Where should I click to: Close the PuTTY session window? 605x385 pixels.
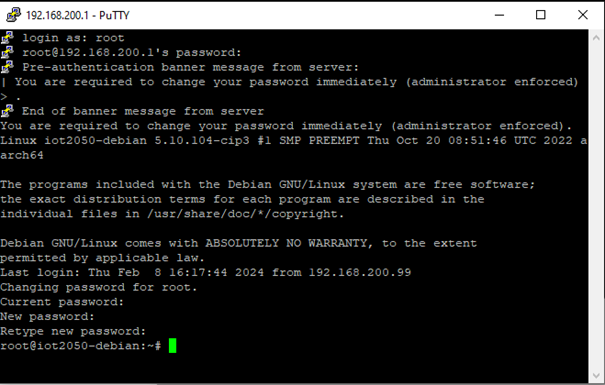(x=583, y=15)
